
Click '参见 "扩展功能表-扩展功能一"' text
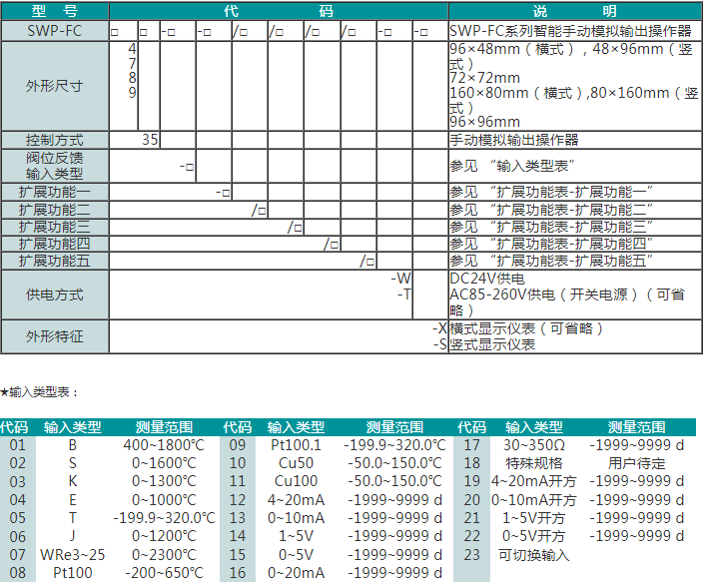551,192
